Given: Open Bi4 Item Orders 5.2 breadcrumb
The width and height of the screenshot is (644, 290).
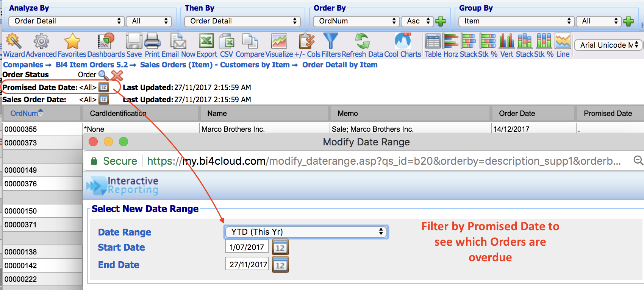Looking at the screenshot, I should [92, 65].
